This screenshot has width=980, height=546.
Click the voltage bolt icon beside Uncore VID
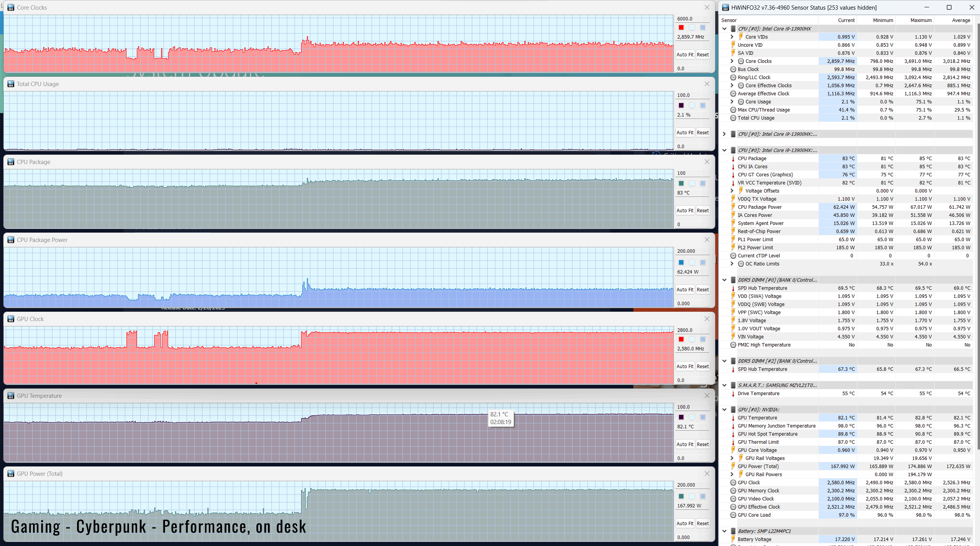coord(733,45)
